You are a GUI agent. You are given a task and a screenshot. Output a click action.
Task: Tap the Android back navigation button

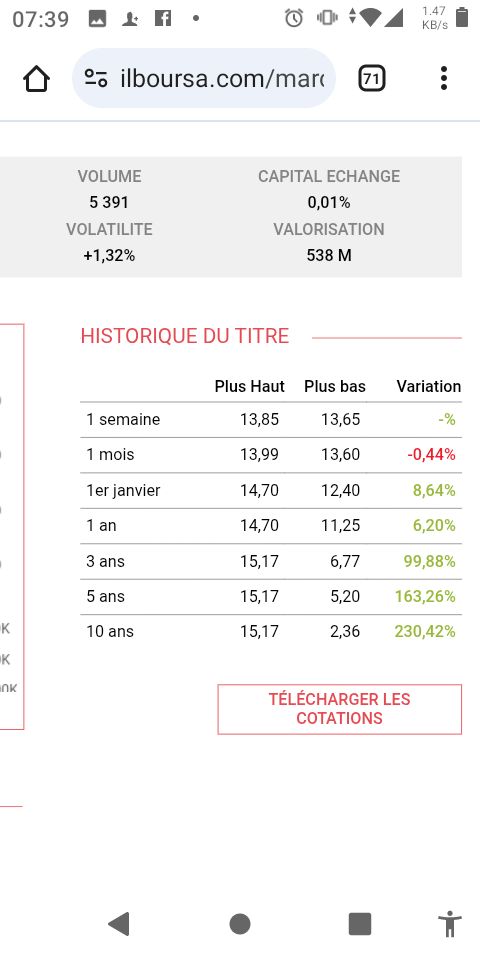coord(119,924)
